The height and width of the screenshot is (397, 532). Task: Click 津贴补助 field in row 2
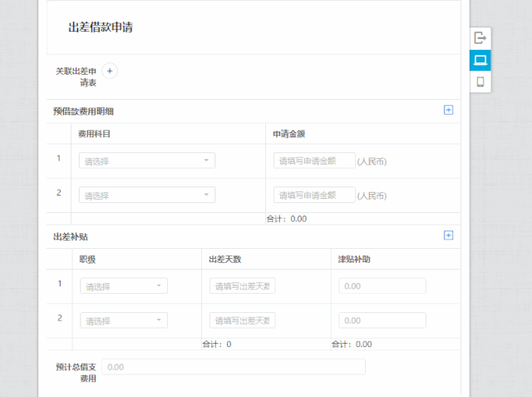382,320
